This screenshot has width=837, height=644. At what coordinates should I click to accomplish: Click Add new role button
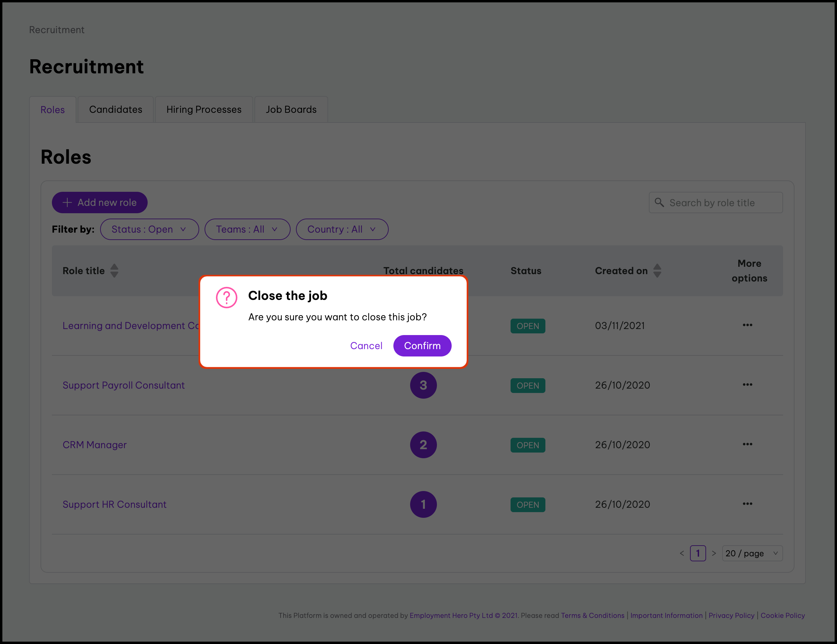[x=100, y=202]
